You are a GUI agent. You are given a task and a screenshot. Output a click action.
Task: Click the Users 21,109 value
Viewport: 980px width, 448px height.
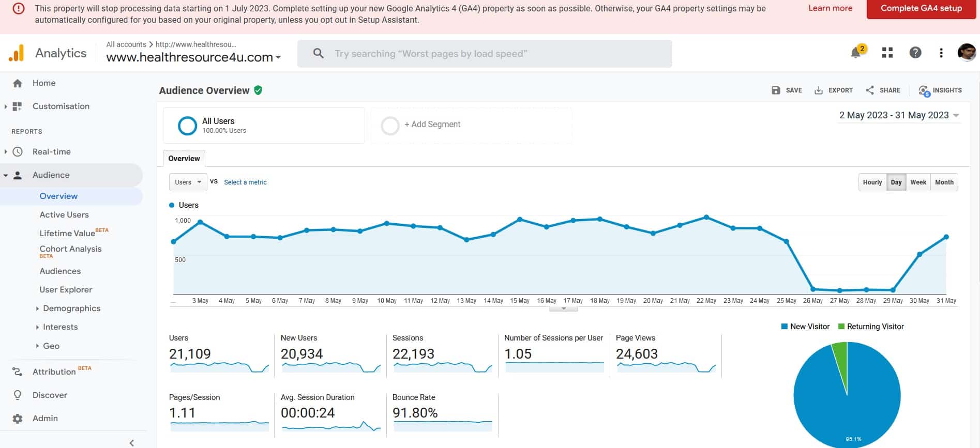coord(190,354)
